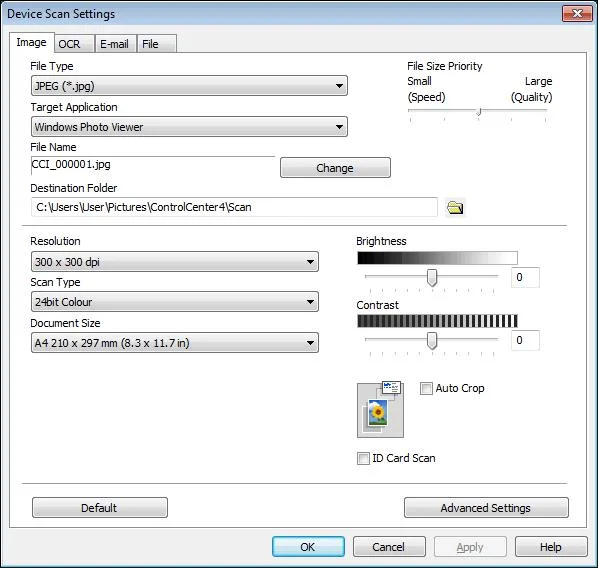
Task: Click the Destination Folder path field
Action: [x=234, y=207]
